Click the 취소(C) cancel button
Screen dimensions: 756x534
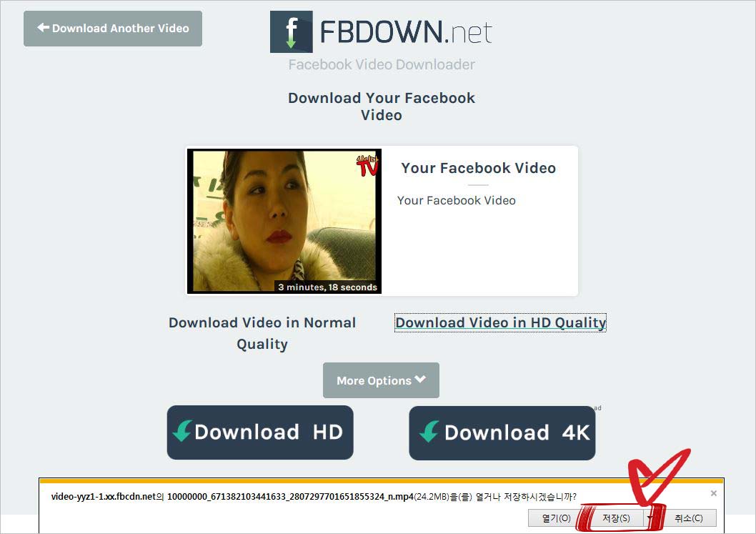(x=689, y=518)
